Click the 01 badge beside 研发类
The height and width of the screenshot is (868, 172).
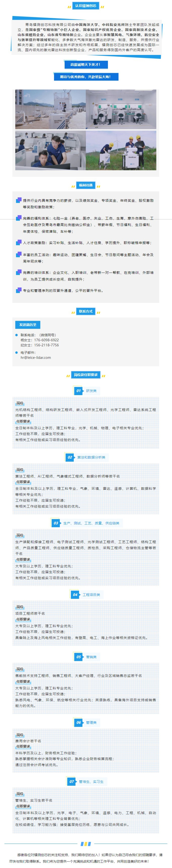(x=78, y=391)
